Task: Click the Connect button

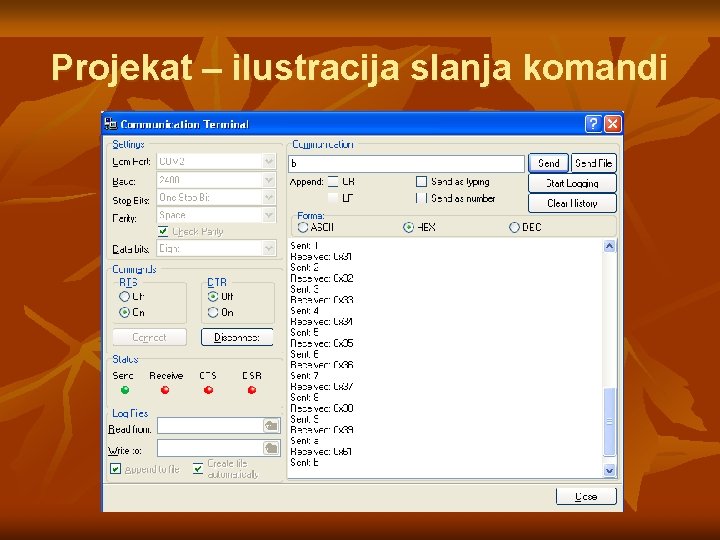Action: (150, 338)
